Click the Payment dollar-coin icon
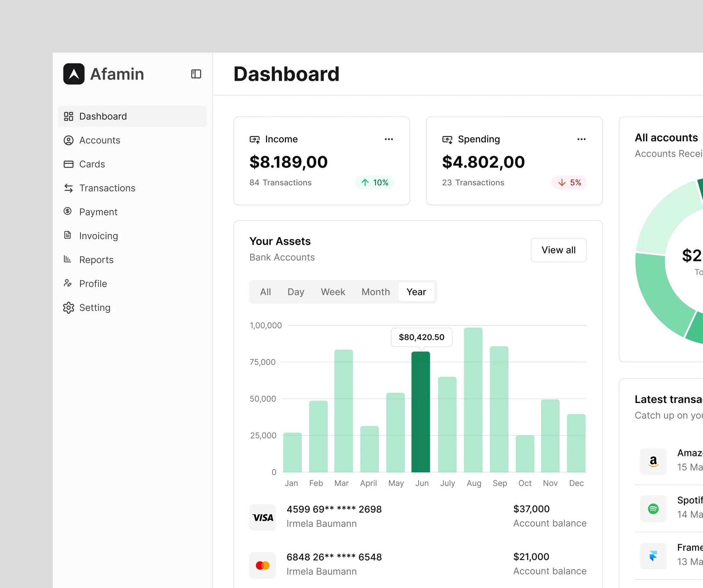 click(68, 211)
